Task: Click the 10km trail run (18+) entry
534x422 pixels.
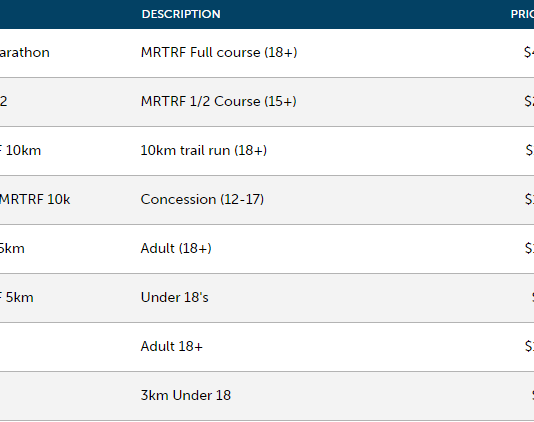Action: (204, 150)
